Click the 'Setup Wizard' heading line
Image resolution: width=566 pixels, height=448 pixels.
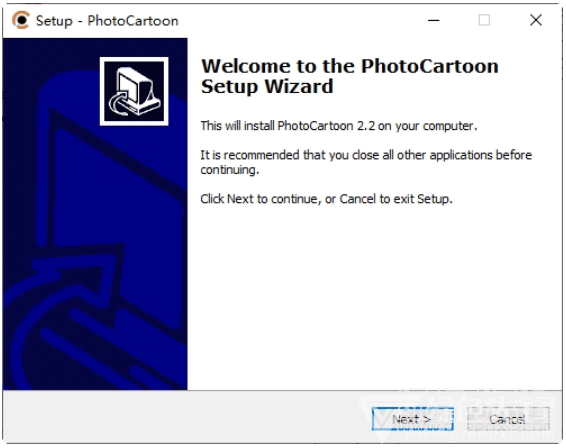[267, 87]
